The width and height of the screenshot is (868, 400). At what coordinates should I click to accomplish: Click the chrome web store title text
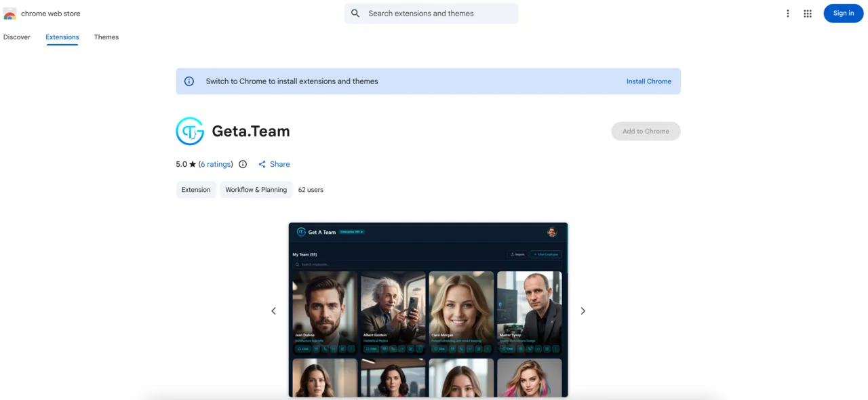[51, 14]
